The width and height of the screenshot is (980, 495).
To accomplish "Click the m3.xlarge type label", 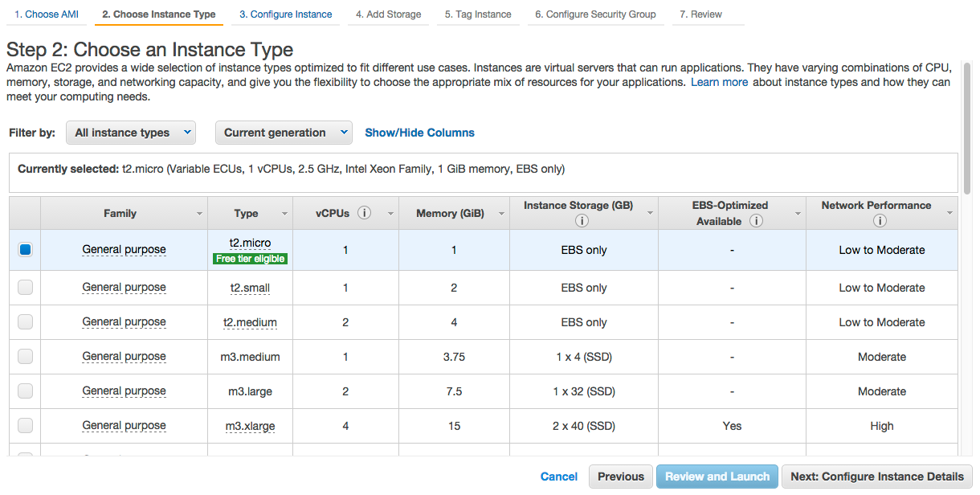I will 250,426.
